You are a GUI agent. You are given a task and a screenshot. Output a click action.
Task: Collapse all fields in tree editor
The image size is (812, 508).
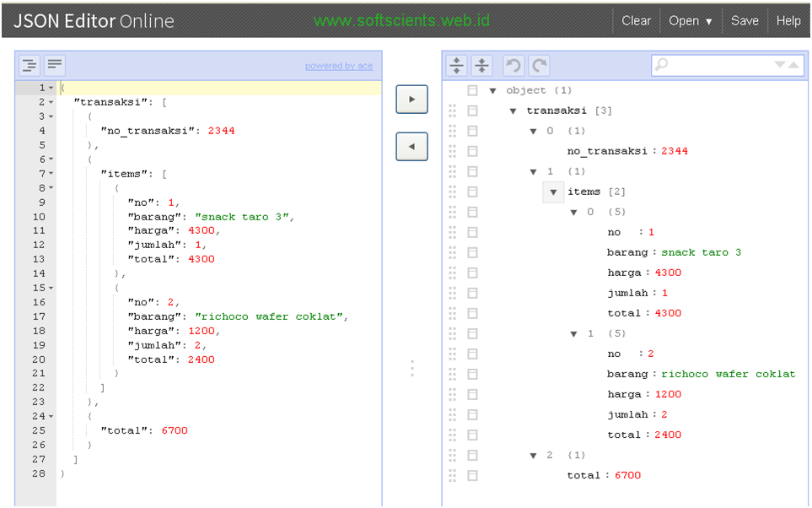[481, 65]
